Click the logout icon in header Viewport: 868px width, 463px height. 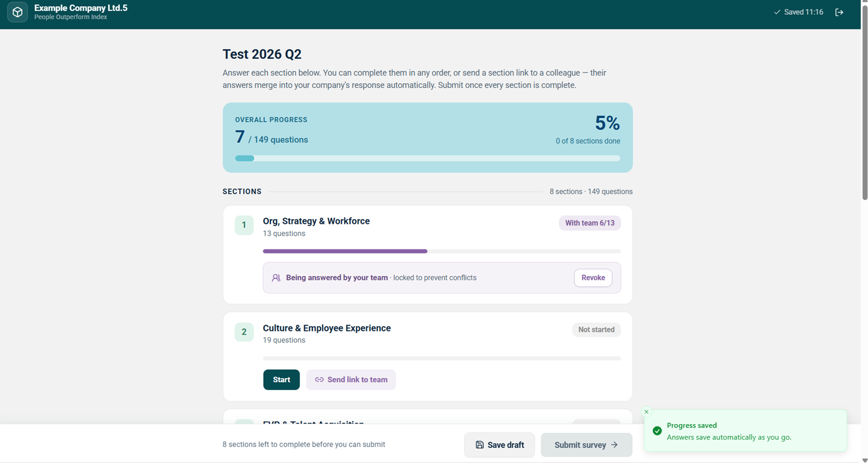tap(839, 12)
